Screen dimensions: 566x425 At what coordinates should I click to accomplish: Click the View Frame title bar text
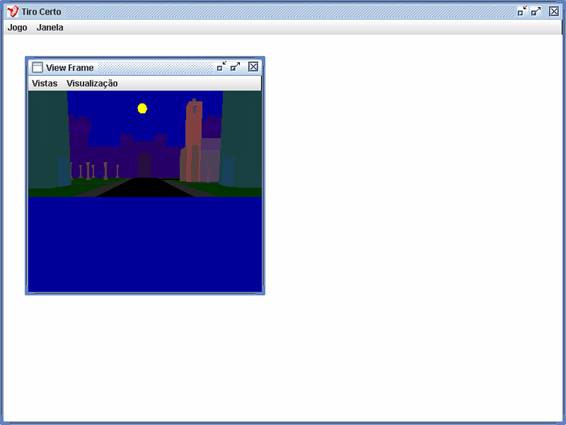(x=70, y=68)
